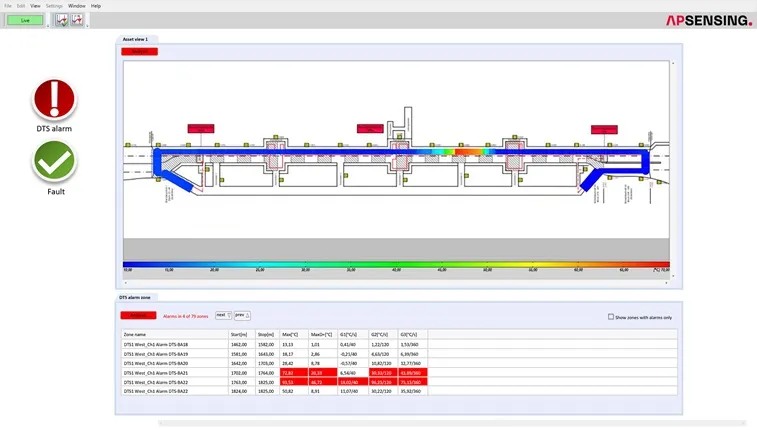Screen dimensions: 757x430
Task: Click the second chart icon in toolbar
Action: tap(77, 20)
